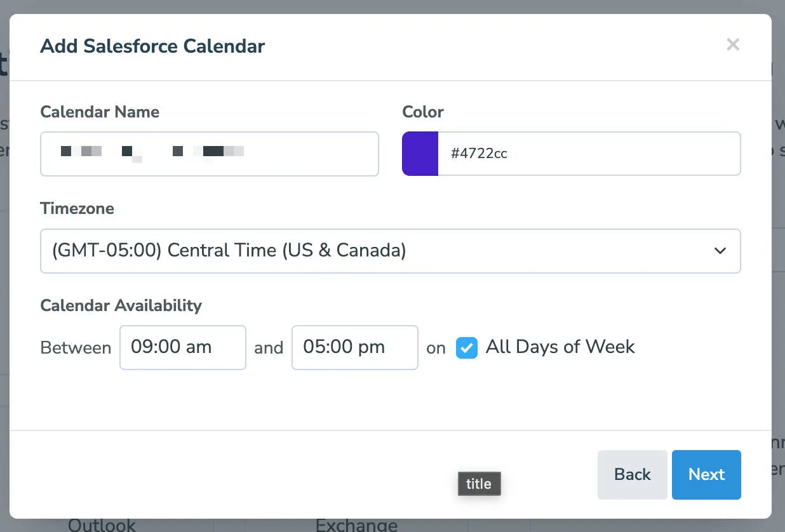Click the 05:00 pm end time field
This screenshot has height=532, width=785.
click(354, 347)
